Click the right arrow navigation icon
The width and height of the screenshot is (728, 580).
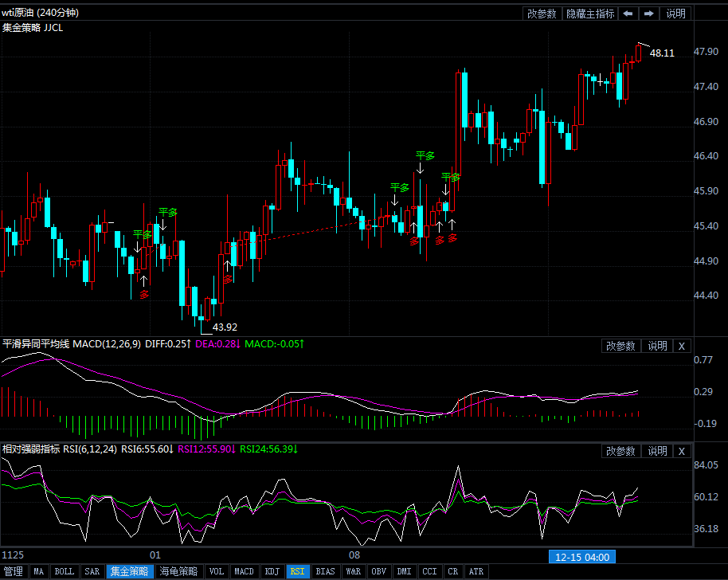649,14
